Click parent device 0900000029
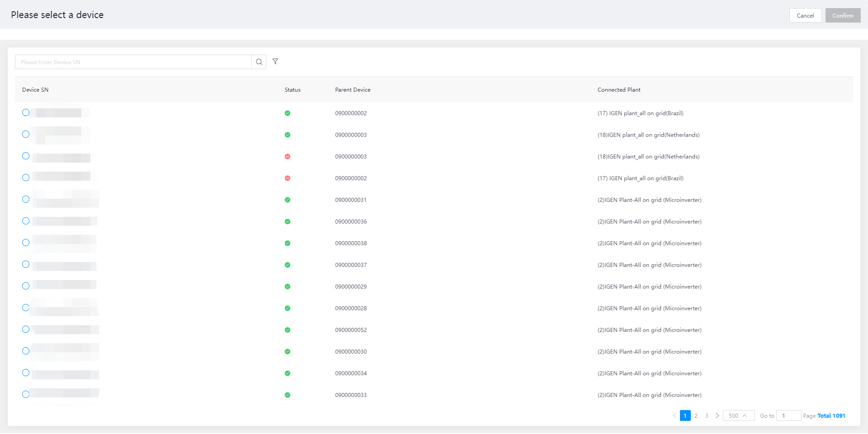The image size is (868, 434). pos(351,287)
